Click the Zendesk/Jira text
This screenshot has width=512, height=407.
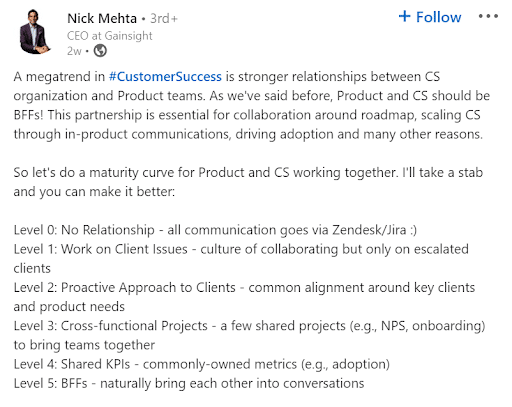tap(369, 230)
